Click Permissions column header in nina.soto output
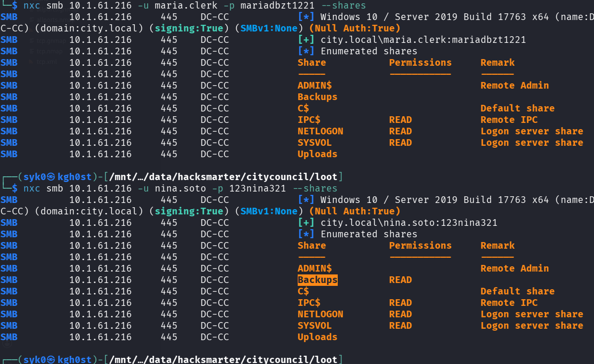 click(421, 245)
